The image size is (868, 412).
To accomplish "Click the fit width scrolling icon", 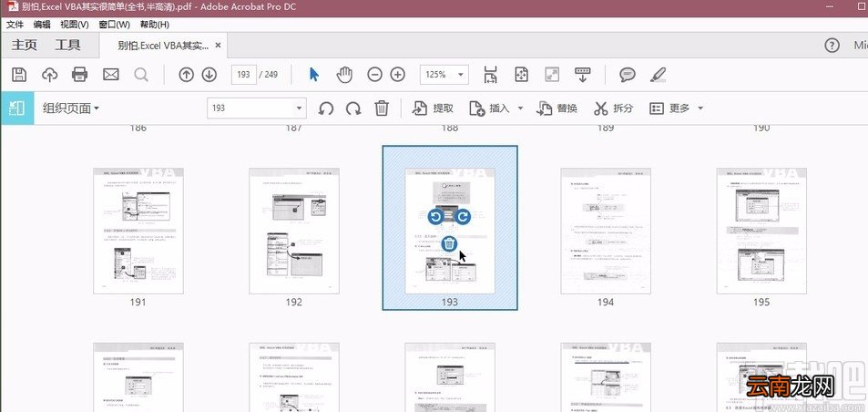I will (x=490, y=74).
